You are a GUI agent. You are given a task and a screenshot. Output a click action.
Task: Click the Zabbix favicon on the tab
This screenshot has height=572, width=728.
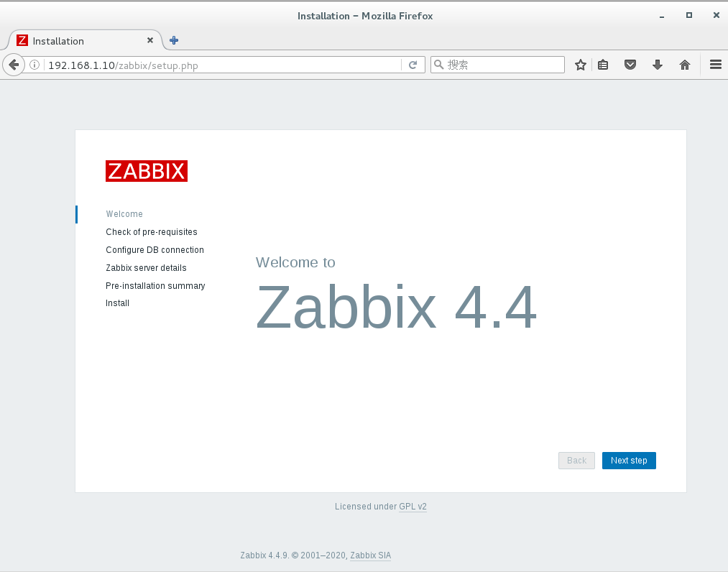pos(22,40)
